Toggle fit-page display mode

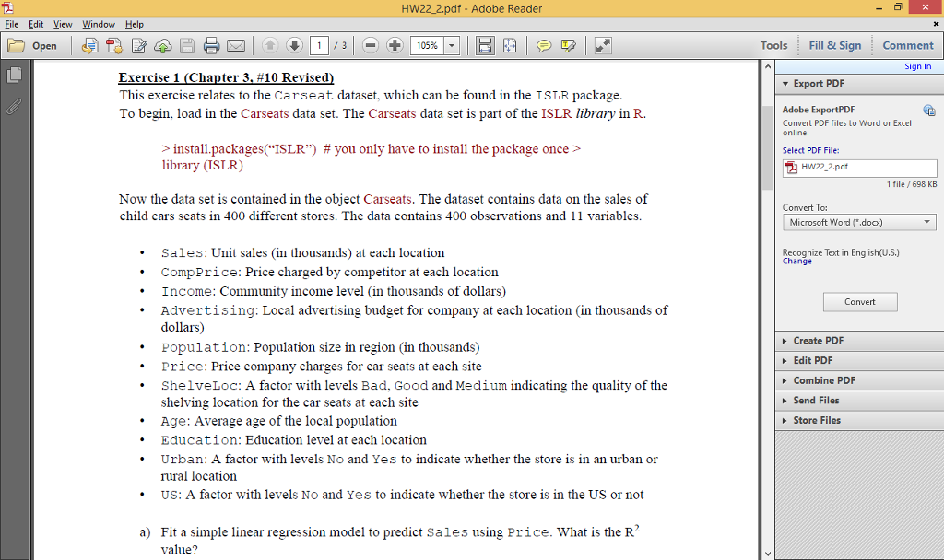[x=510, y=45]
